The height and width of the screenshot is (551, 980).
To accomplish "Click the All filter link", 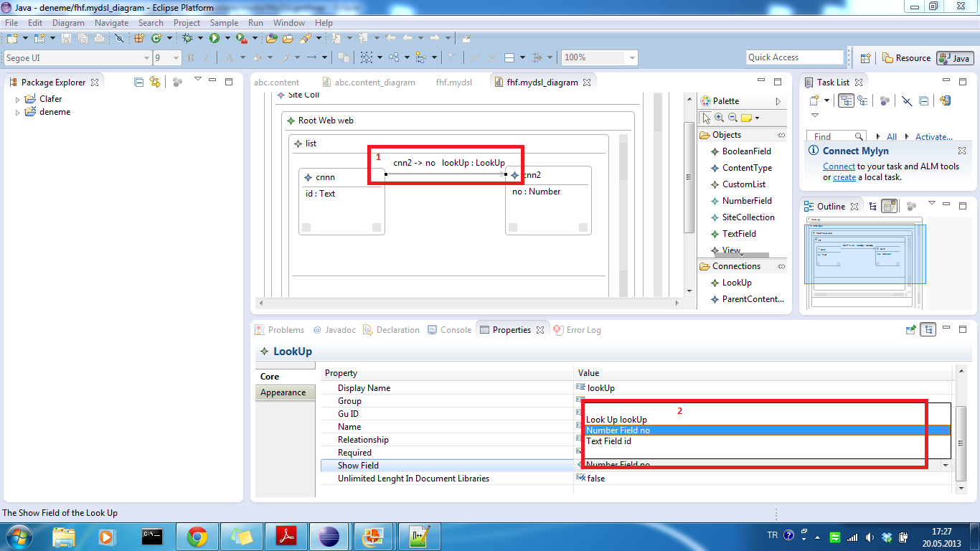I will [892, 137].
